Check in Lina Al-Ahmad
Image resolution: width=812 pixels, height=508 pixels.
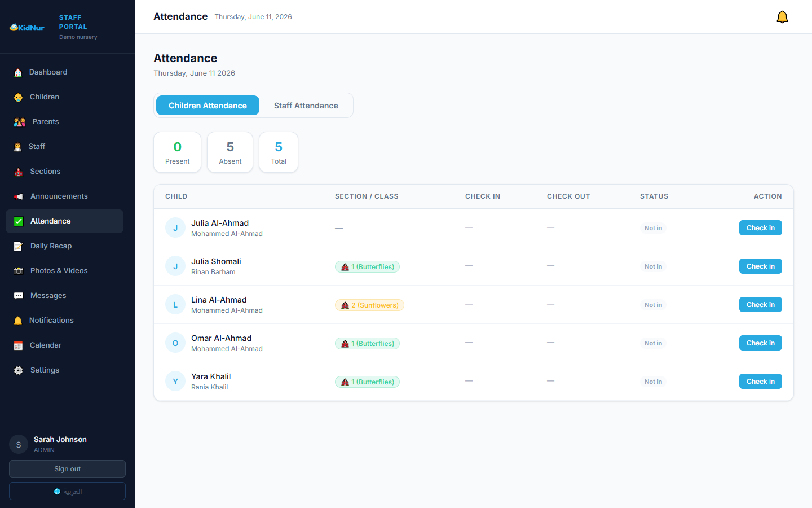pyautogui.click(x=760, y=305)
